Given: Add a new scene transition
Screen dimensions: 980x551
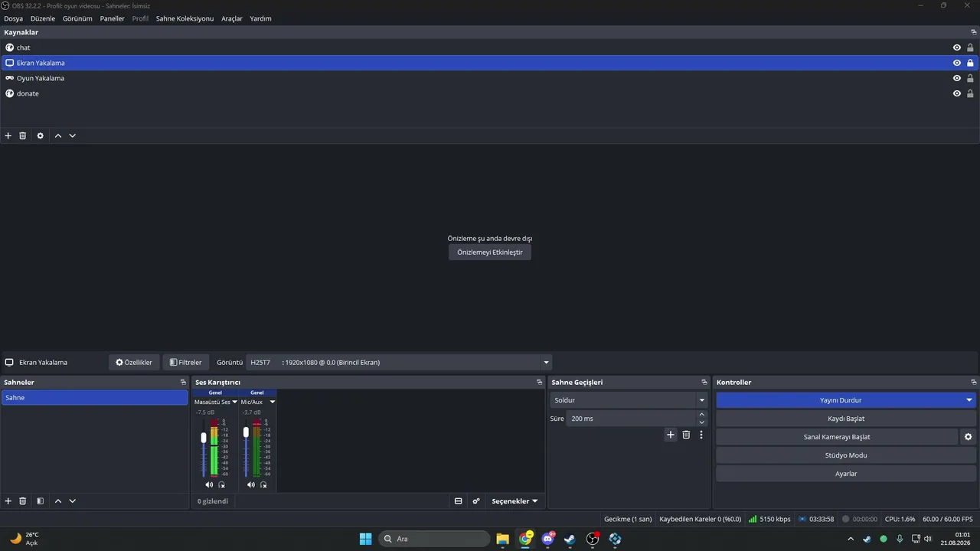Looking at the screenshot, I should [x=671, y=435].
